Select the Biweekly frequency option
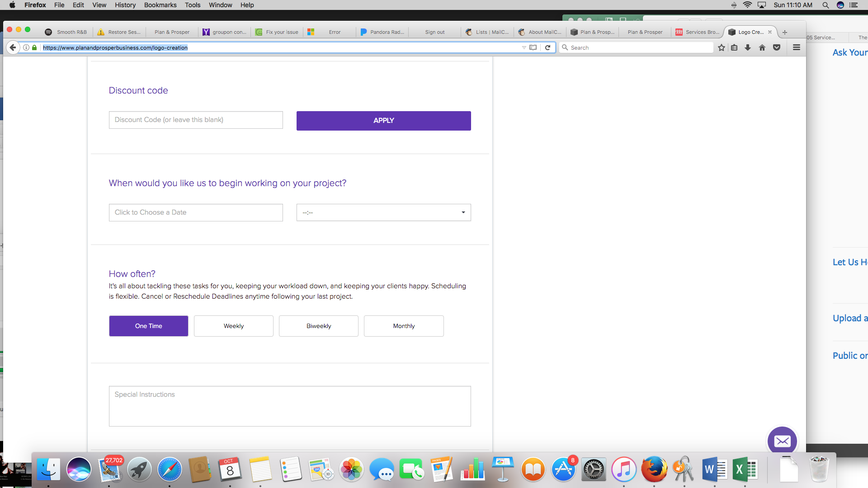Image resolution: width=868 pixels, height=488 pixels. [x=318, y=326]
